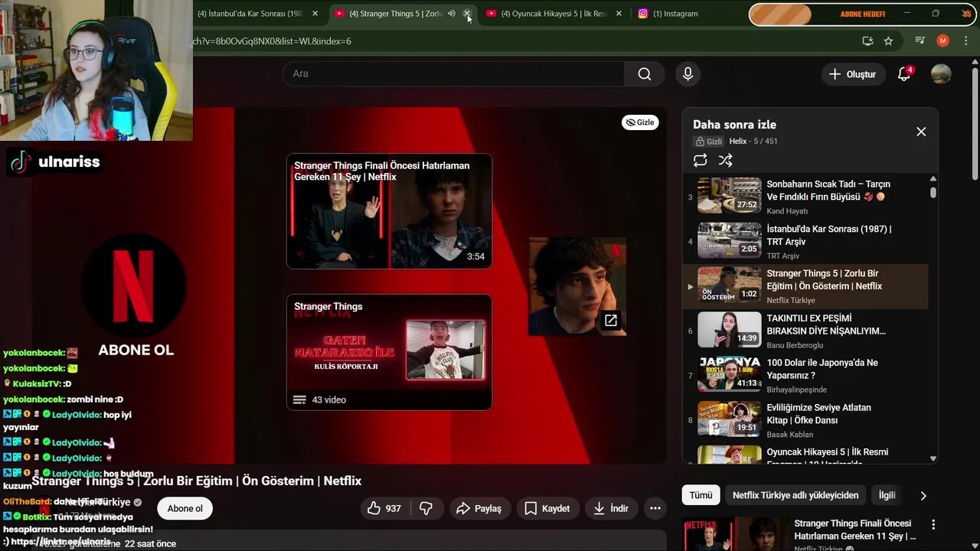The width and height of the screenshot is (980, 551).
Task: Toggle playlist shuffle icon
Action: point(725,161)
